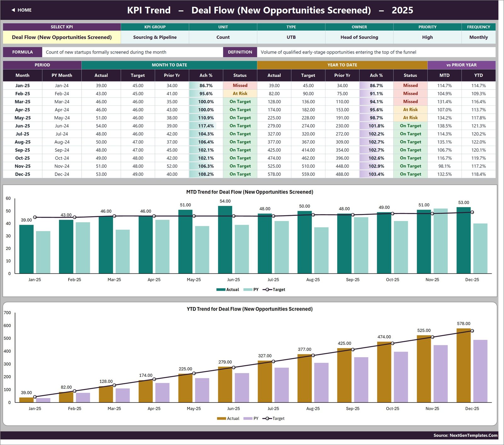Click the Nov-25 PY bar in MTD chart
The width and height of the screenshot is (504, 445).
click(441, 241)
